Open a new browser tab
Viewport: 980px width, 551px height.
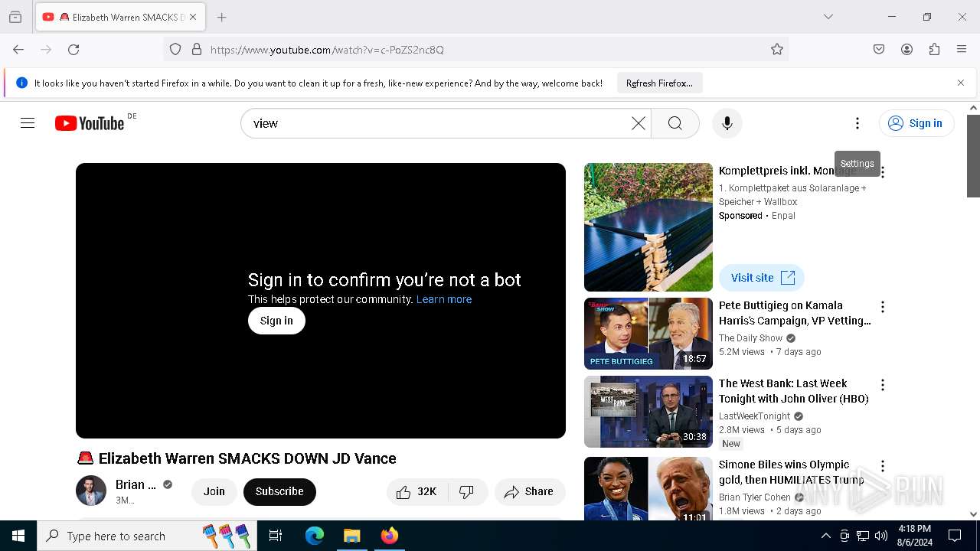(x=222, y=17)
